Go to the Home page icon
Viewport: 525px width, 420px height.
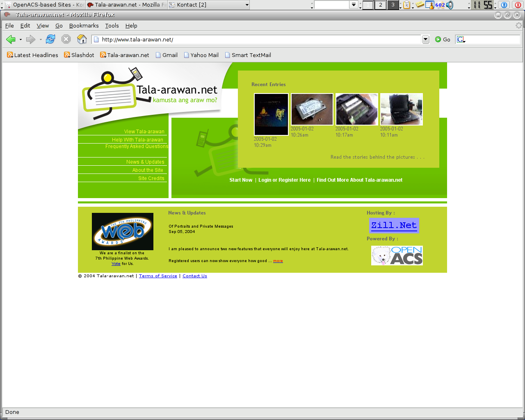click(82, 39)
